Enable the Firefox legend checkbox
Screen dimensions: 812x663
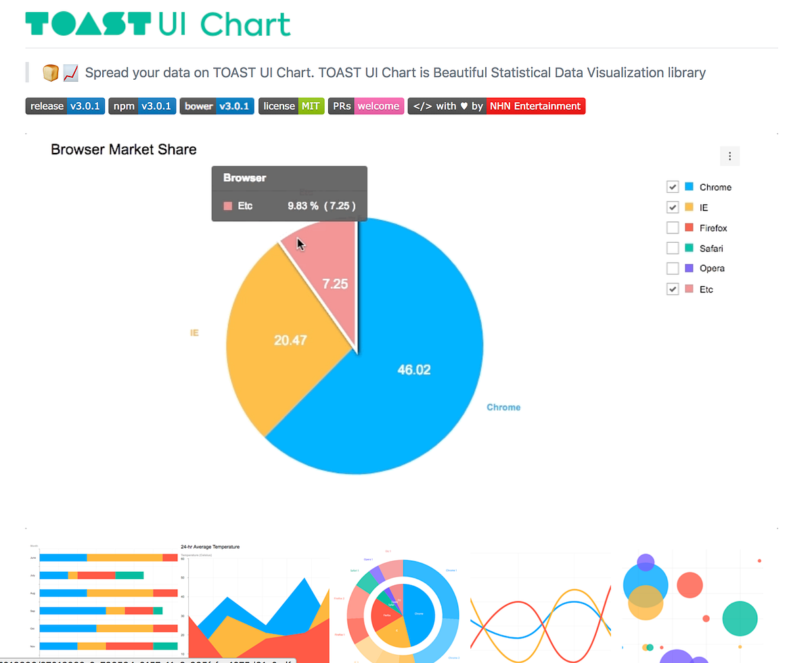pos(673,228)
